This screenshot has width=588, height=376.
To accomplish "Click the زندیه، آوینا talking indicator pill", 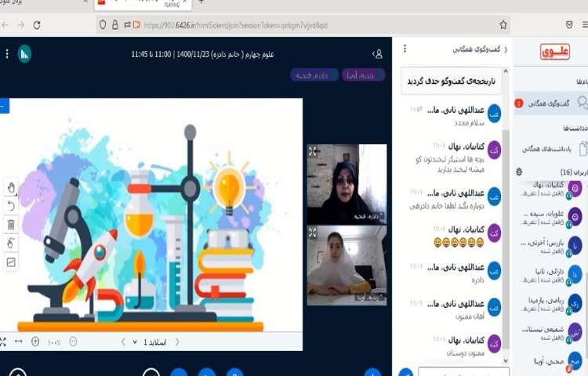I will [x=363, y=75].
